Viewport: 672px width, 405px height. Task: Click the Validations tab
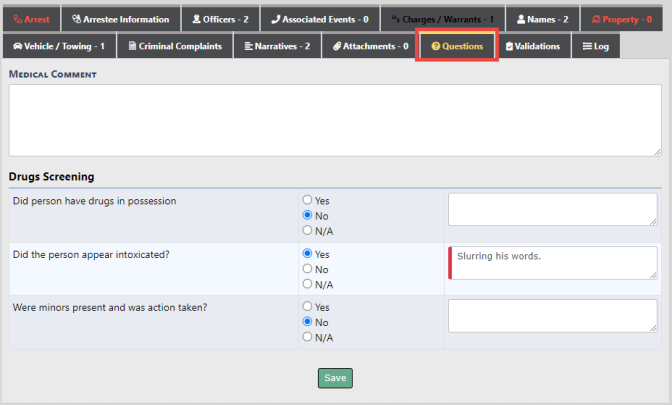coord(532,46)
